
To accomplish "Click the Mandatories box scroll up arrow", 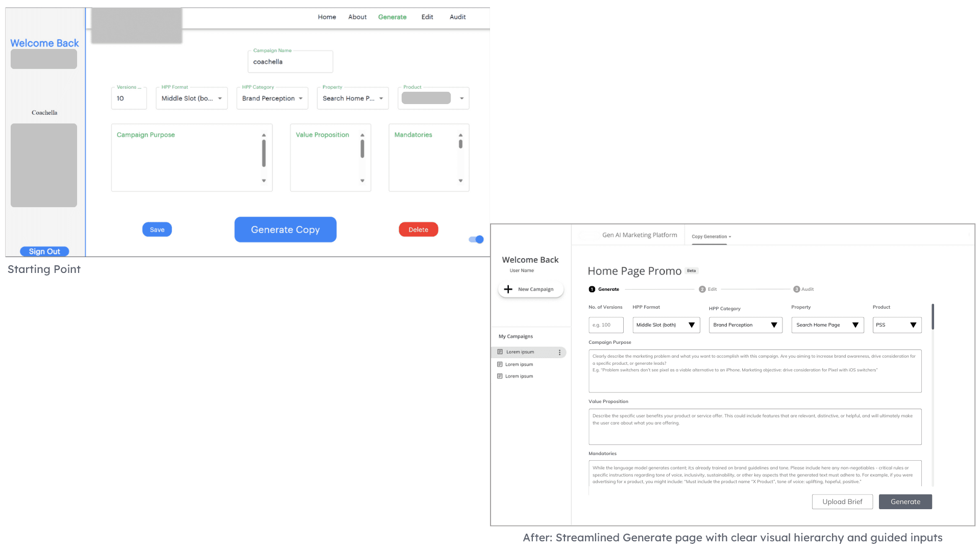I will pyautogui.click(x=460, y=135).
